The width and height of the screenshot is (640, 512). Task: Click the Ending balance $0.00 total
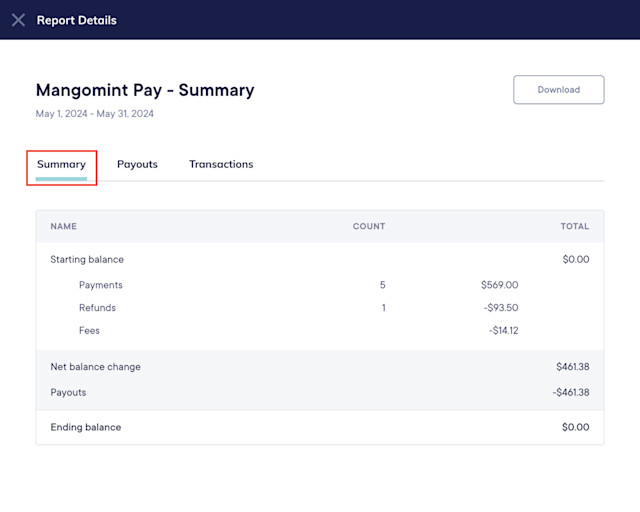(576, 427)
